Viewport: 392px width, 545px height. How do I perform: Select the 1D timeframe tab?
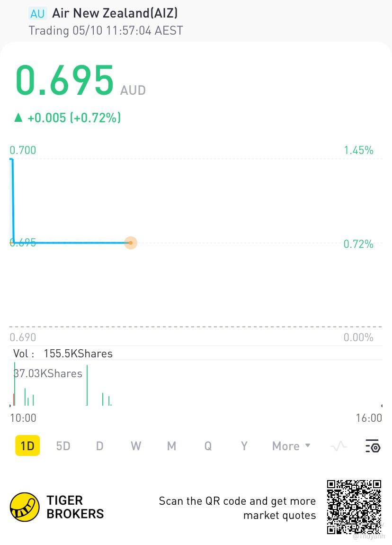click(27, 446)
